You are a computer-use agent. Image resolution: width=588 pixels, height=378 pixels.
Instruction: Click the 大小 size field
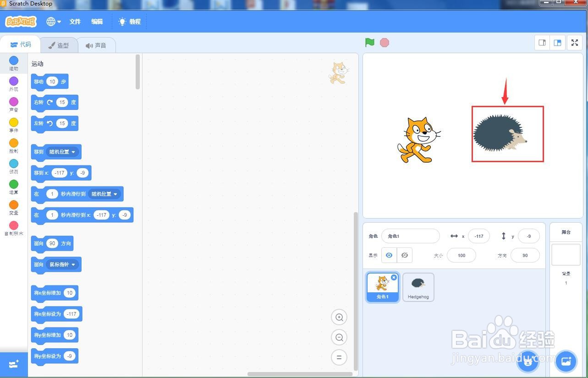(462, 255)
